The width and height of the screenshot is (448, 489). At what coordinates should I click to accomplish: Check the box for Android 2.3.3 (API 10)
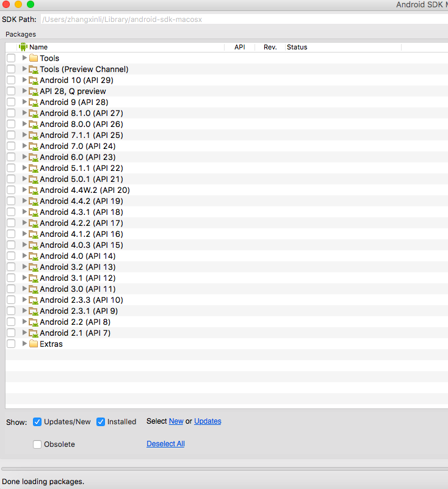tap(11, 300)
